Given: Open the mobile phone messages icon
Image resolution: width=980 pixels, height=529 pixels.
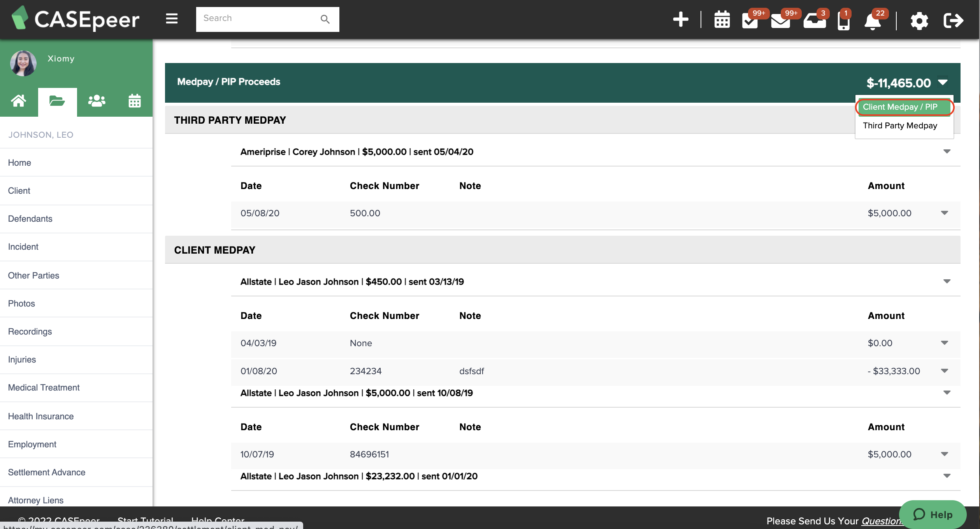Looking at the screenshot, I should pyautogui.click(x=843, y=21).
